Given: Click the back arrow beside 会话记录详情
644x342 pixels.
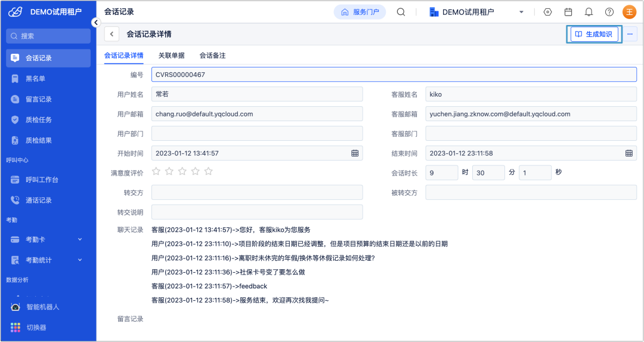Looking at the screenshot, I should (112, 34).
